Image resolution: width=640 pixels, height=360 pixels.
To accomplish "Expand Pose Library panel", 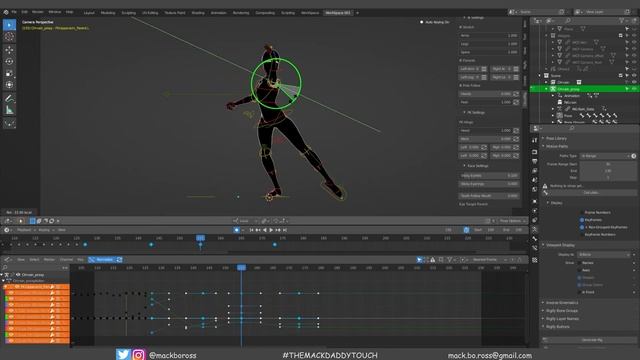I will tap(556, 138).
